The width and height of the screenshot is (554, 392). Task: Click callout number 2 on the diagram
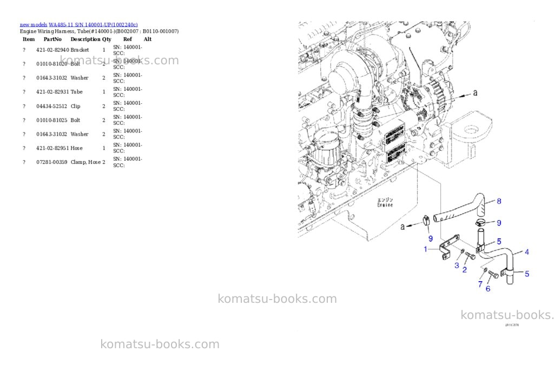(465, 270)
